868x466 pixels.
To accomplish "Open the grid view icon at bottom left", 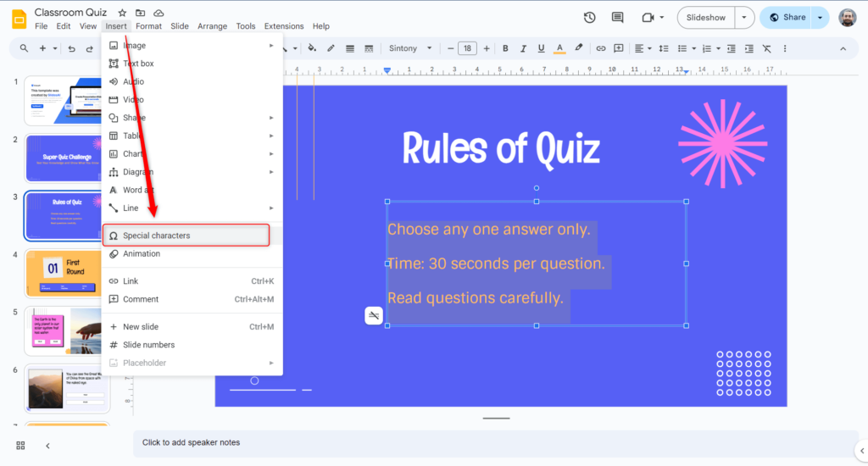I will click(x=20, y=445).
